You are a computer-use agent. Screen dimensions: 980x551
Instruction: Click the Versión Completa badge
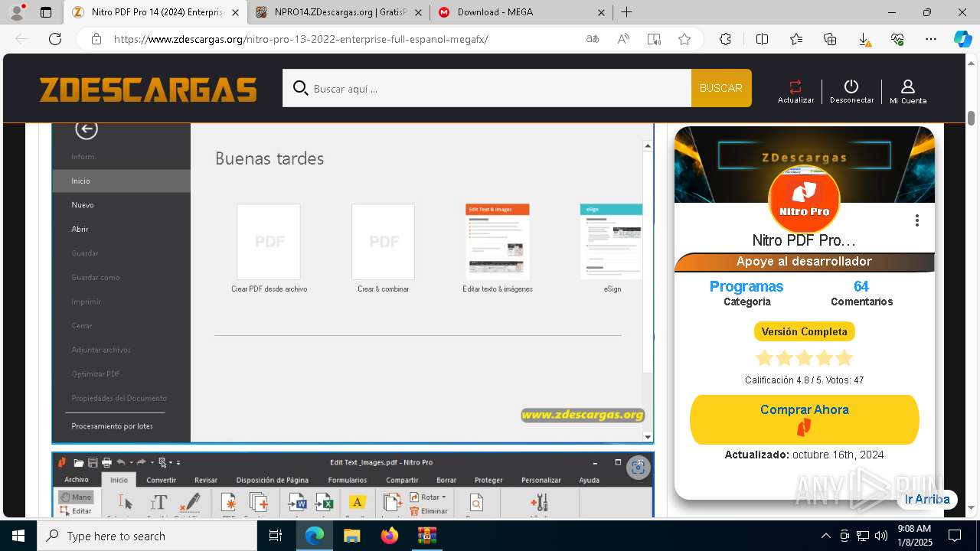(x=804, y=331)
